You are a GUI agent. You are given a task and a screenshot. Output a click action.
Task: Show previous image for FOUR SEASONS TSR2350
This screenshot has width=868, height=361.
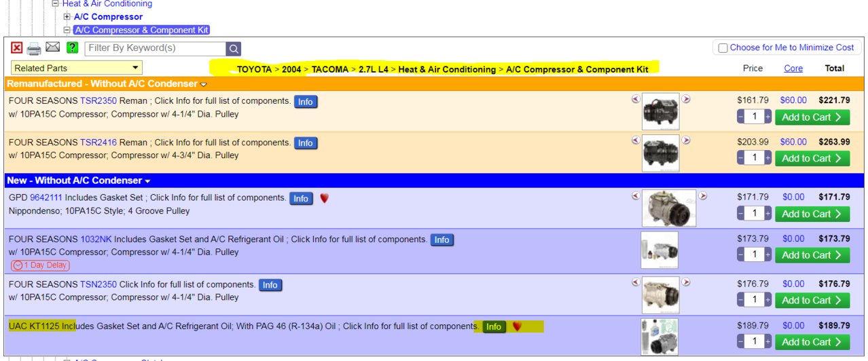point(636,98)
